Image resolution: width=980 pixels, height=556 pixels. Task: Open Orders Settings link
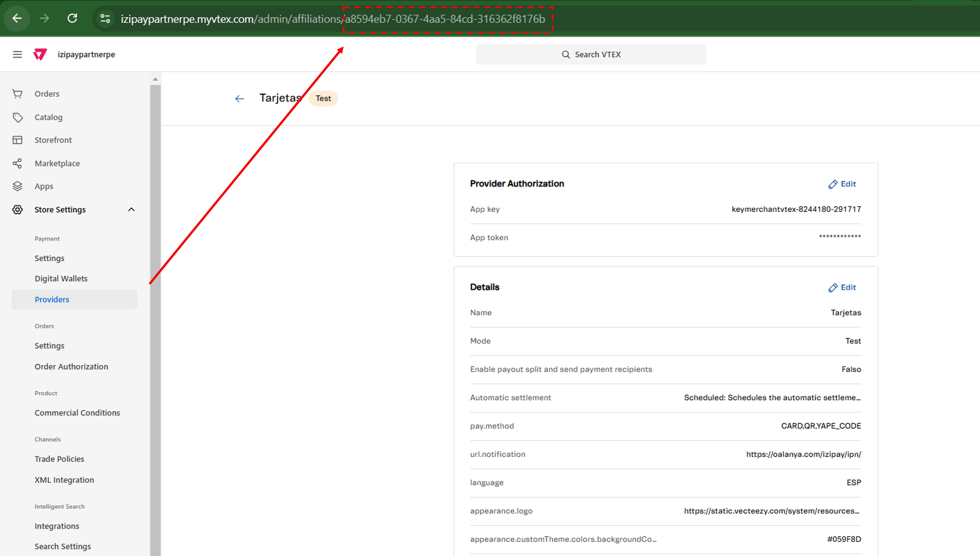49,346
